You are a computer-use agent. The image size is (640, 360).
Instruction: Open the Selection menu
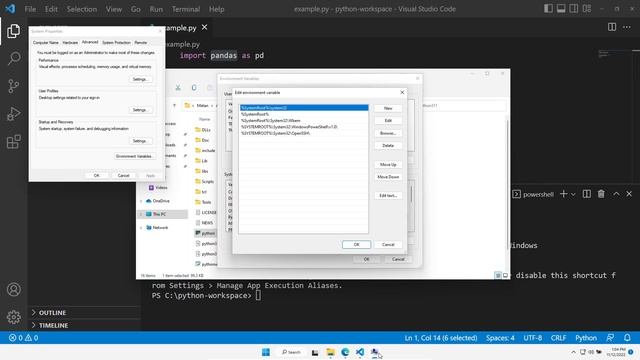pyautogui.click(x=82, y=9)
